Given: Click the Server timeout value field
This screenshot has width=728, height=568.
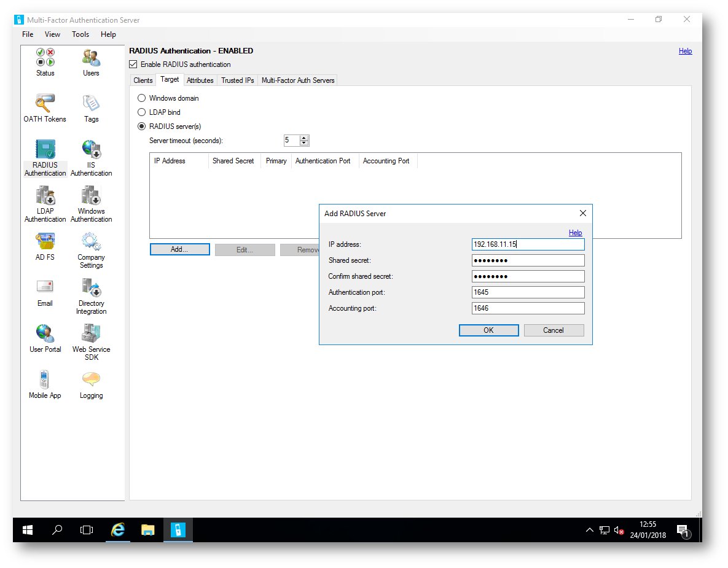Looking at the screenshot, I should click(292, 140).
